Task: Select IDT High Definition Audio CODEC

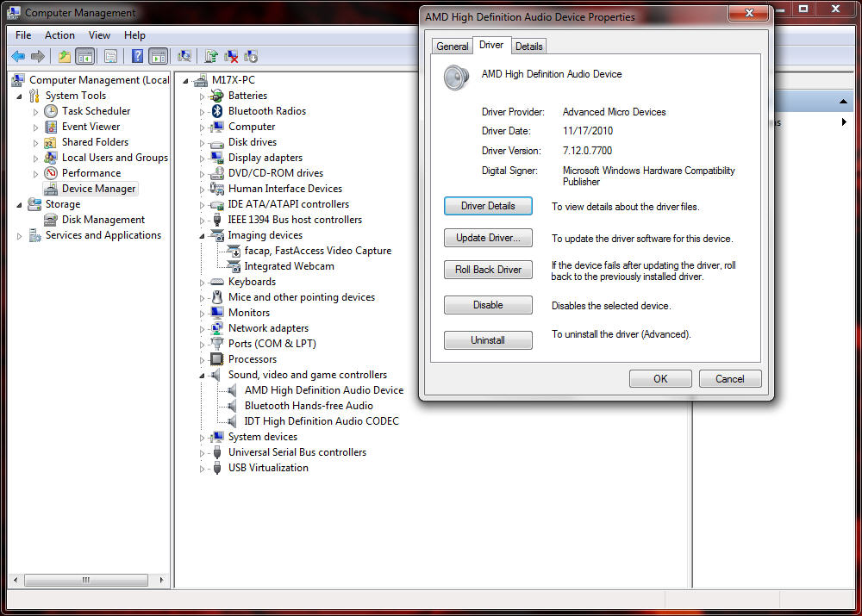Action: pos(322,421)
